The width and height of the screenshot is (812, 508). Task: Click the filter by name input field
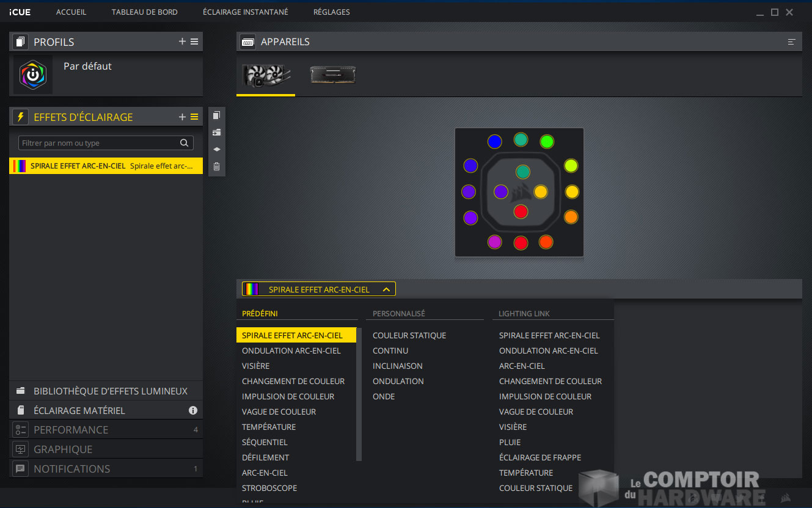pos(99,143)
